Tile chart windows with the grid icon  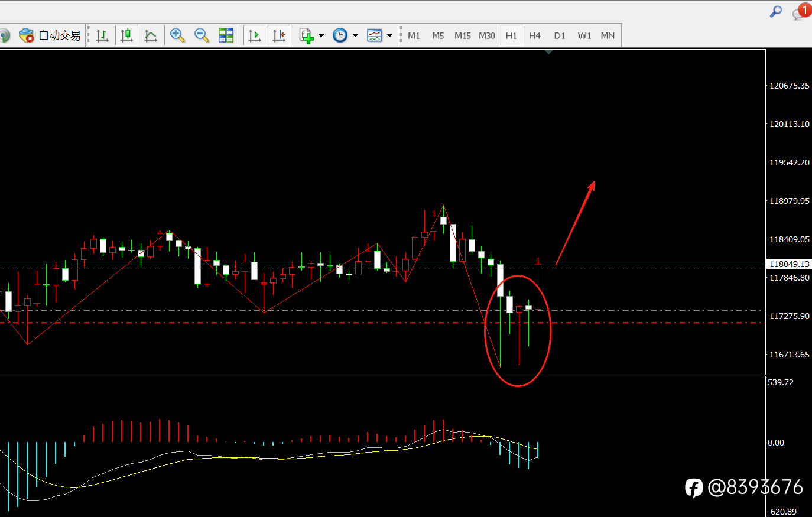point(226,35)
